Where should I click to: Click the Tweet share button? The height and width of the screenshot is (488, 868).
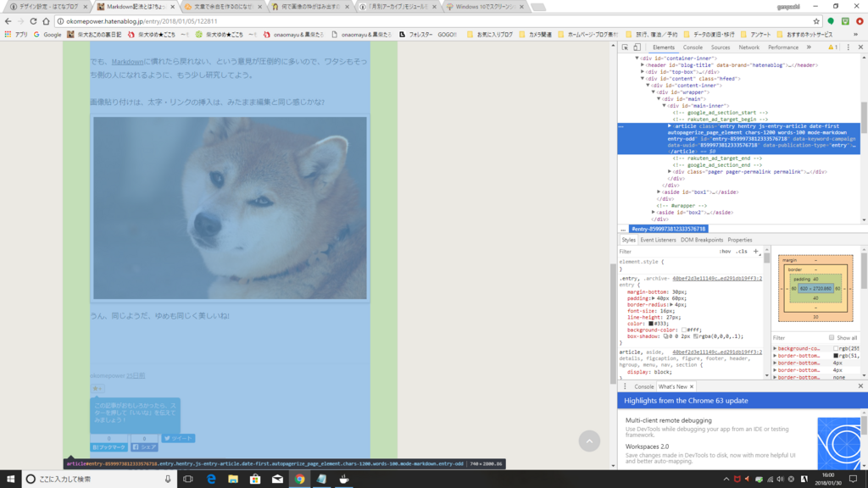(178, 438)
